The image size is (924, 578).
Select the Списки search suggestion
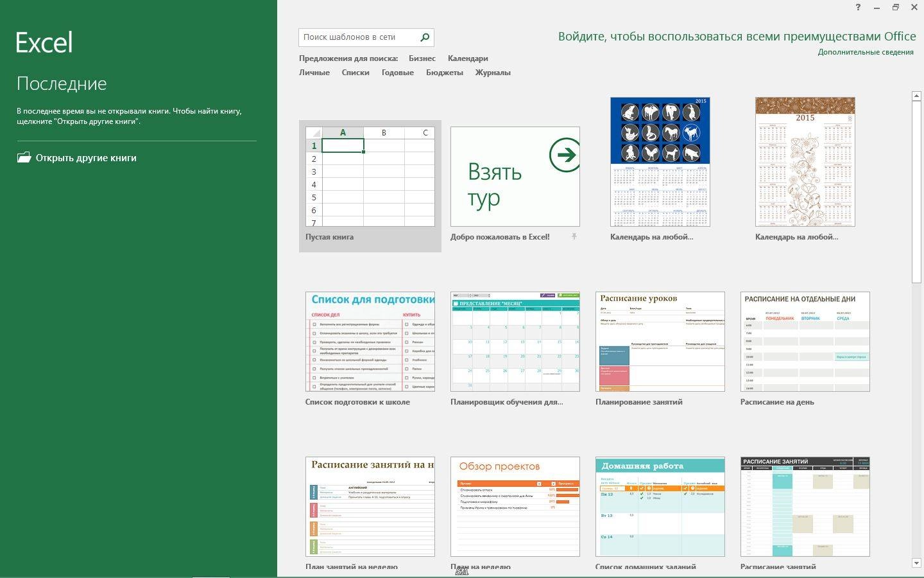pos(355,73)
